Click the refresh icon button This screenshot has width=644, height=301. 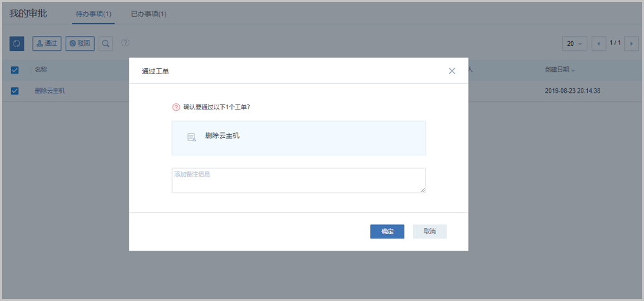click(x=17, y=43)
